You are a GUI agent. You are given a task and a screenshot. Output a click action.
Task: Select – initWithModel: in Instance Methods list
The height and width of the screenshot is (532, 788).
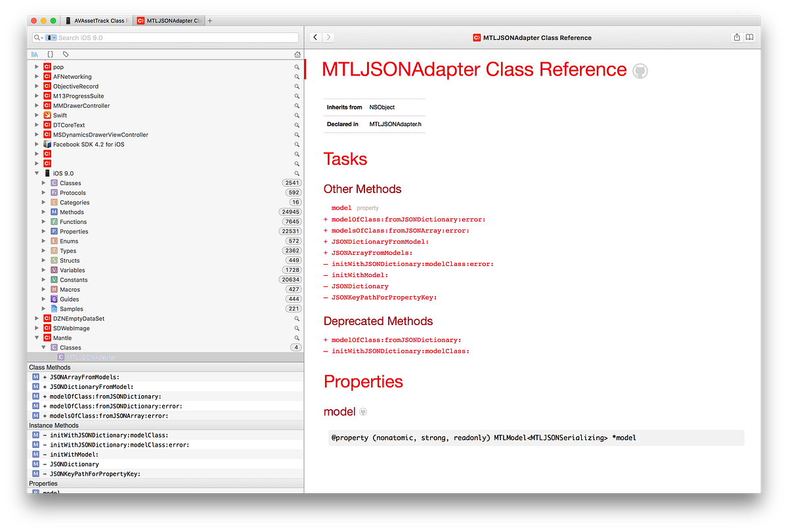tap(165, 454)
